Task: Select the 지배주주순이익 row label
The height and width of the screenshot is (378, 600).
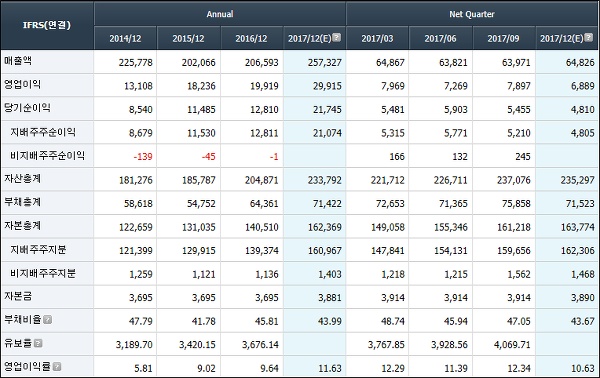Action: click(x=43, y=132)
